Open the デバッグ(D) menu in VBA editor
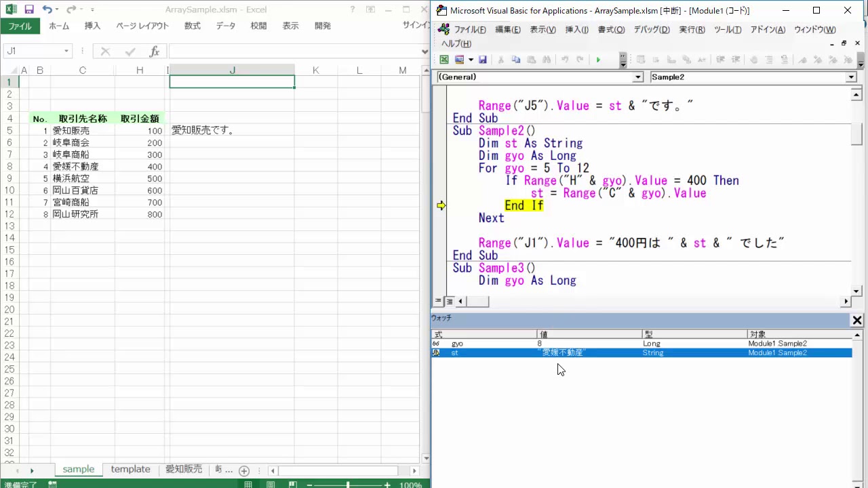The width and height of the screenshot is (868, 488). pos(651,30)
